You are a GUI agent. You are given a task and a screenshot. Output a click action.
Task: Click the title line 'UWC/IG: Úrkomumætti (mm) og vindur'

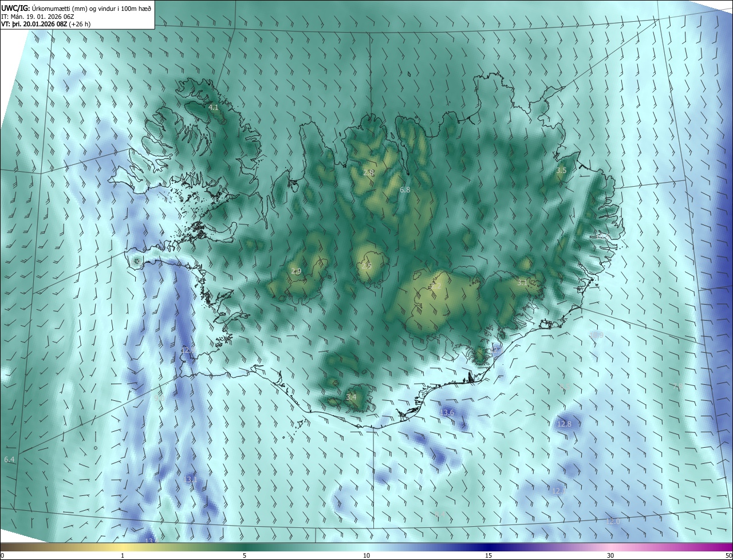click(x=77, y=7)
